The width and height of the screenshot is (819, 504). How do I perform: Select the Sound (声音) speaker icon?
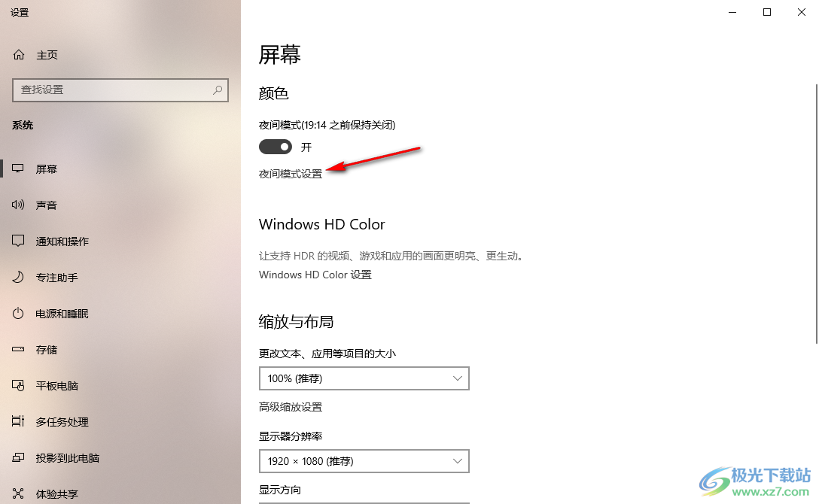pos(18,205)
